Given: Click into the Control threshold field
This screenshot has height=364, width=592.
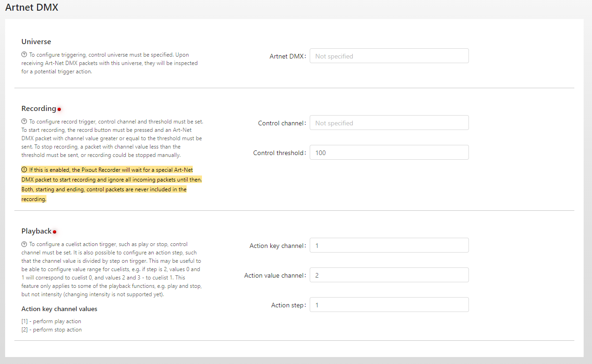Looking at the screenshot, I should [389, 153].
